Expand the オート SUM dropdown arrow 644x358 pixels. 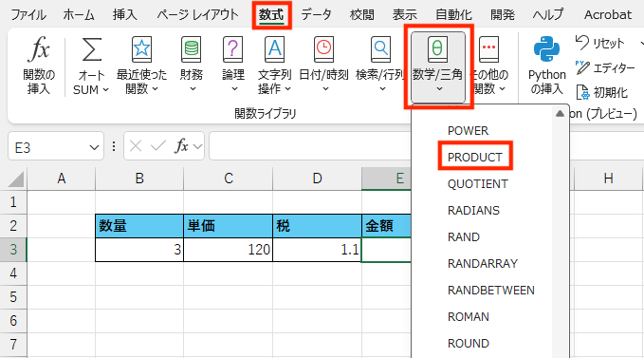[x=105, y=89]
